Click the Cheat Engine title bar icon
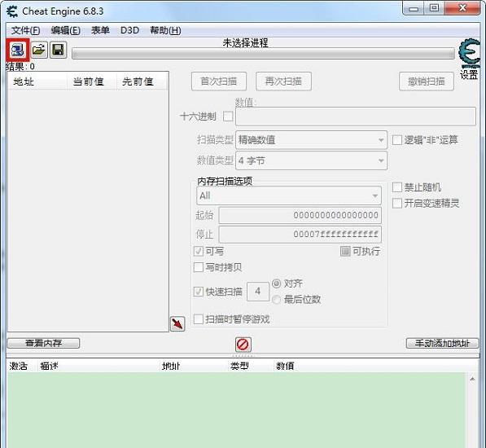The height and width of the screenshot is (448, 486). point(12,11)
